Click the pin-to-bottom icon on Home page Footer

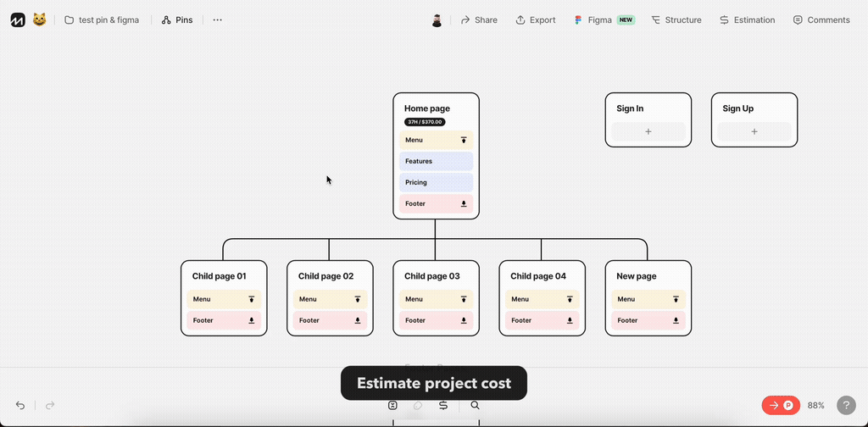tap(464, 203)
